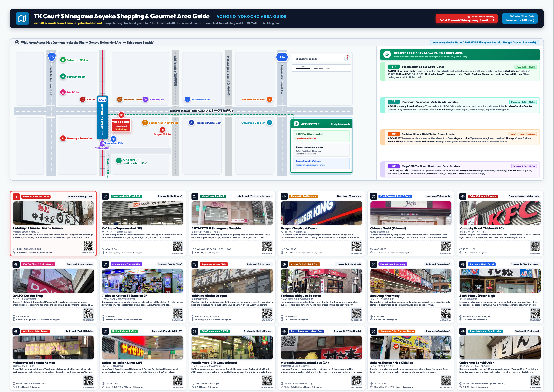This screenshot has width=554, height=392.
Task: Open Google Map link on DAISO 100 Yen Shop card
Action: (x=88, y=320)
